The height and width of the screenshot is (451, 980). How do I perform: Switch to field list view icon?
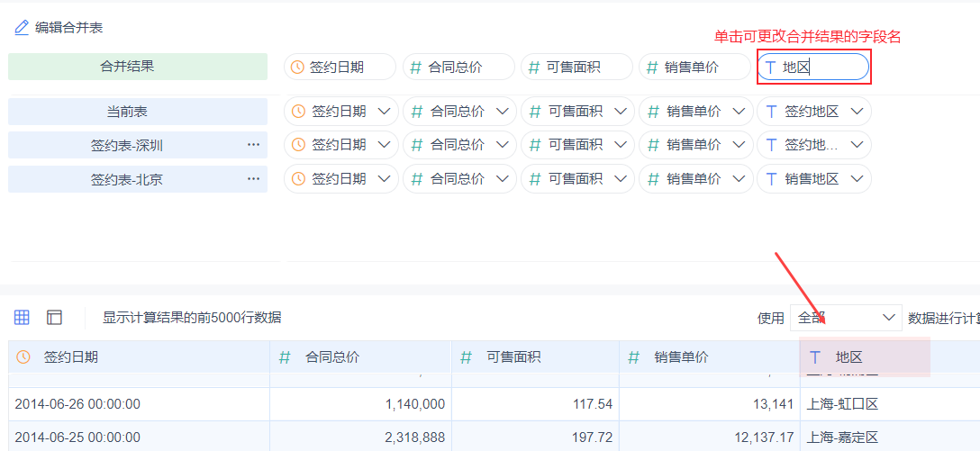[x=55, y=317]
